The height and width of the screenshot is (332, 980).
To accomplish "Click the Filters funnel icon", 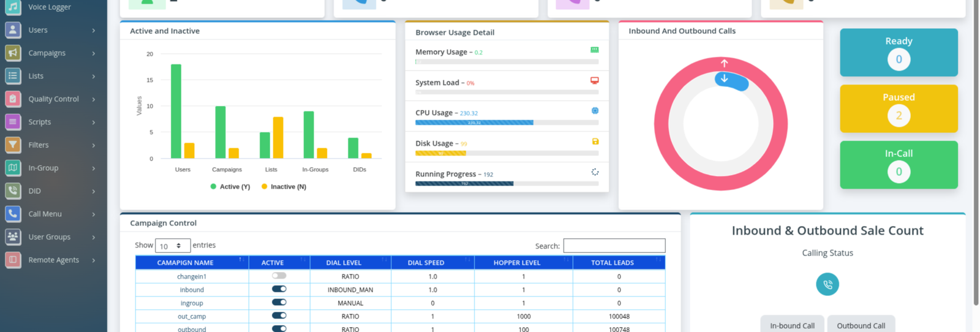I will pos(13,145).
